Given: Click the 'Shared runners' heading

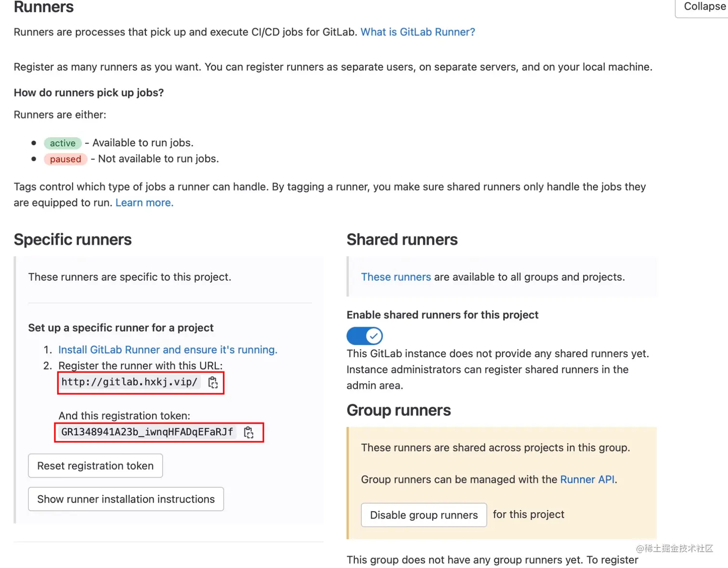Looking at the screenshot, I should point(402,240).
